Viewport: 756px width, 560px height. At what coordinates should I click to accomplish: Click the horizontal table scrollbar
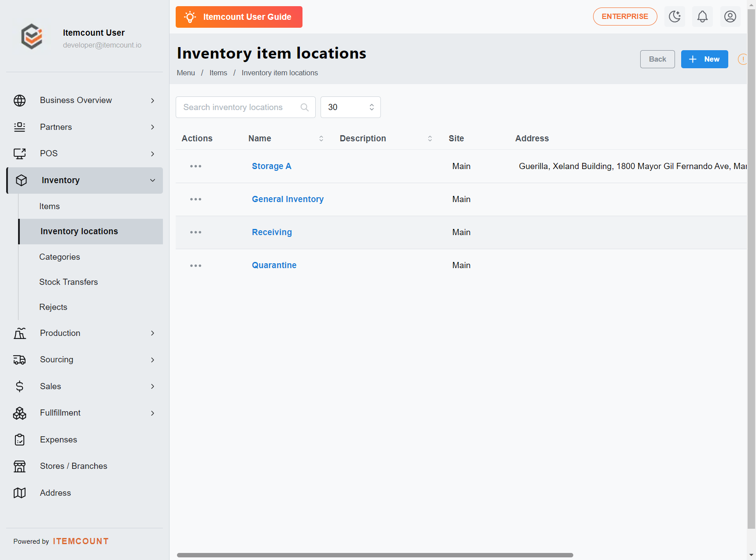point(375,555)
